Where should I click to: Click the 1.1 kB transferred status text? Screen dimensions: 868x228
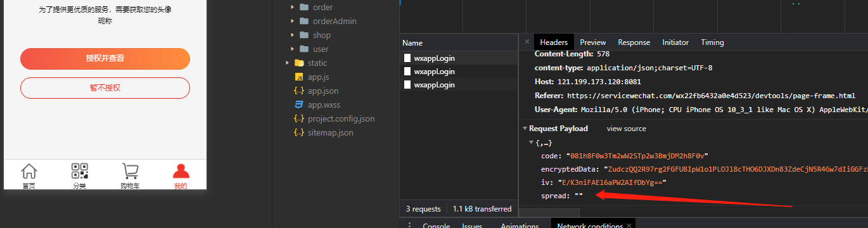click(482, 209)
